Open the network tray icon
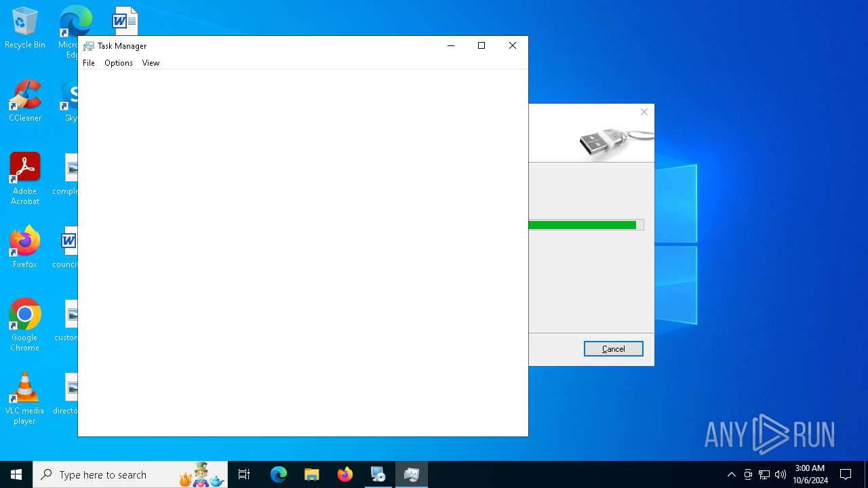Viewport: 868px width, 488px height. [764, 474]
